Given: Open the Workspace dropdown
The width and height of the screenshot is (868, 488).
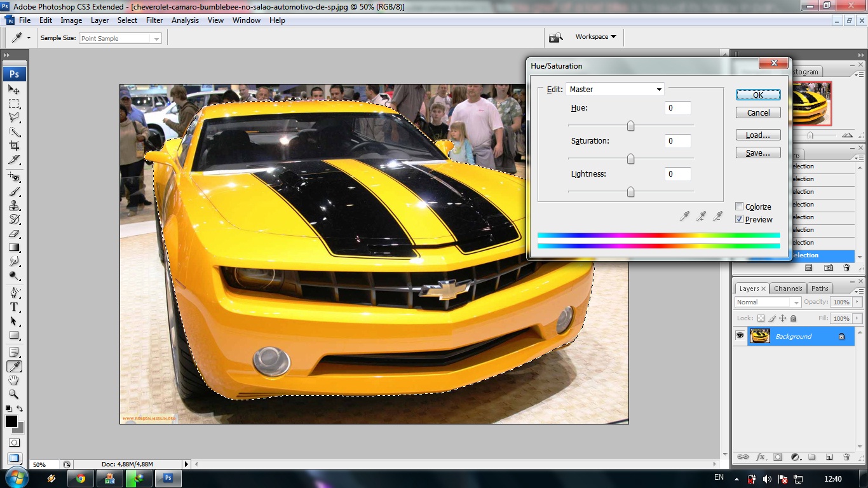Looking at the screenshot, I should pyautogui.click(x=595, y=37).
